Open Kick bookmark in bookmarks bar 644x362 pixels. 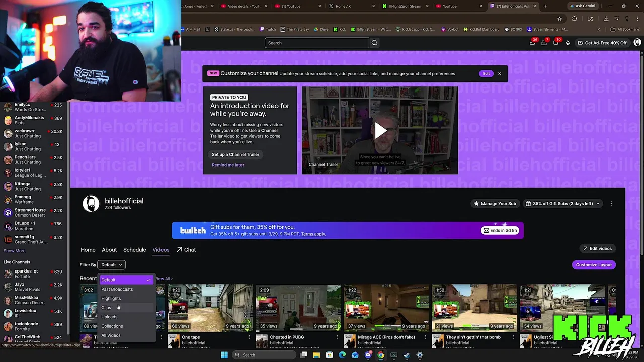coord(340,29)
